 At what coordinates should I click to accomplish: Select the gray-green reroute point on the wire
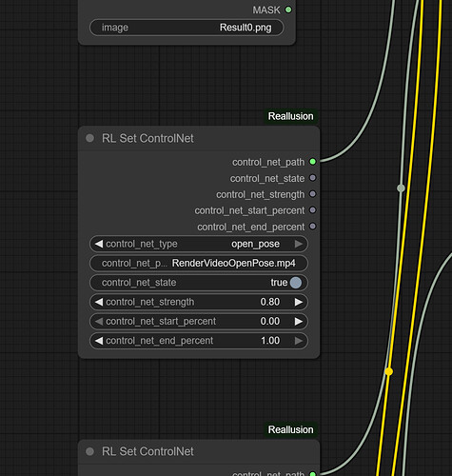tap(401, 188)
